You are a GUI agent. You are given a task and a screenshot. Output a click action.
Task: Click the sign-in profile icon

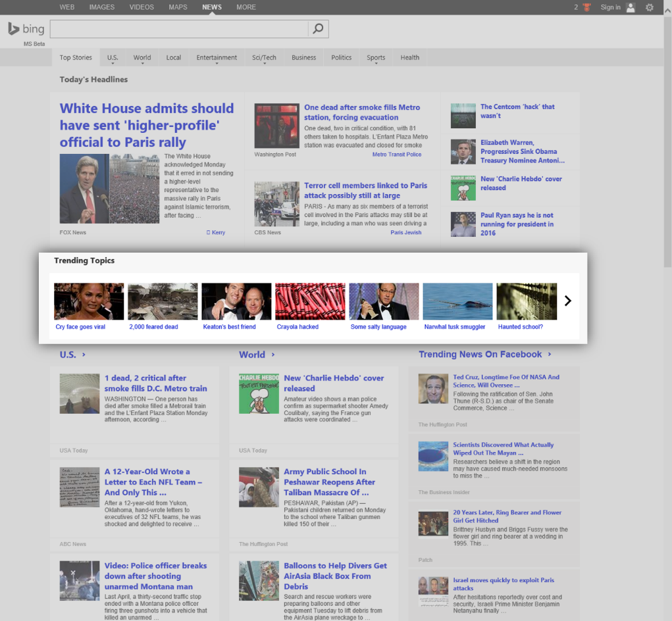pos(629,7)
